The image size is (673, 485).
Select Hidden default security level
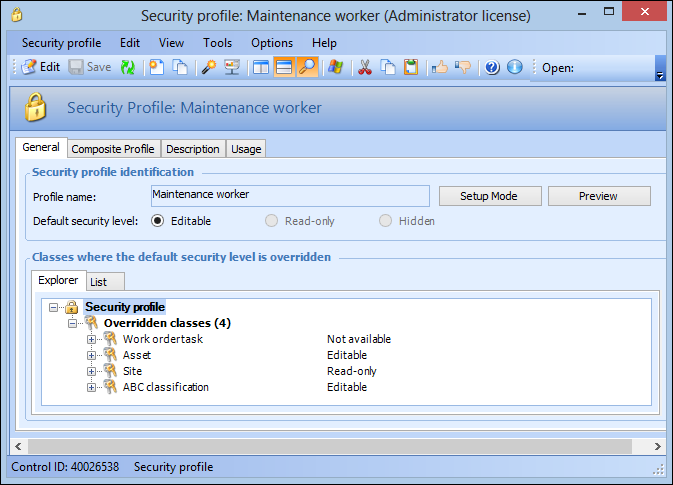pos(386,221)
